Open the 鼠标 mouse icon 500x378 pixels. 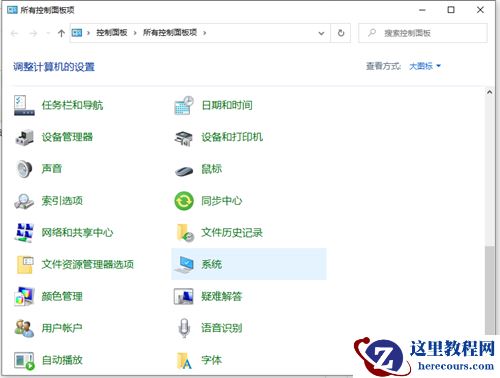(x=184, y=170)
